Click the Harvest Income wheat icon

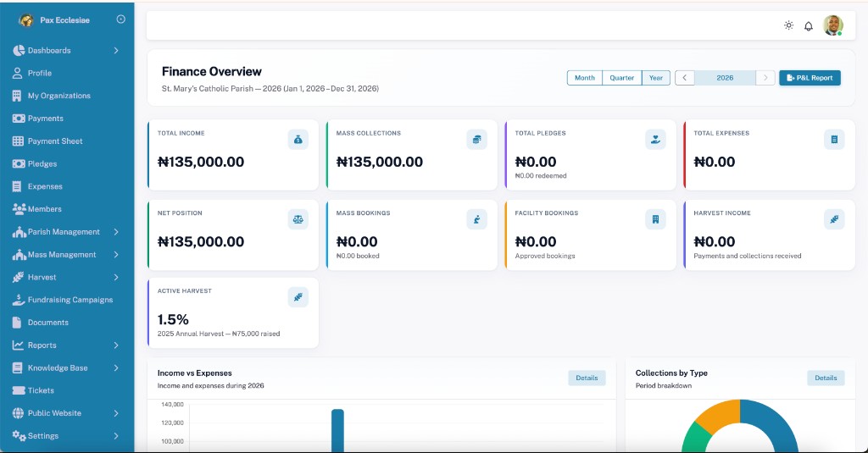click(x=834, y=219)
